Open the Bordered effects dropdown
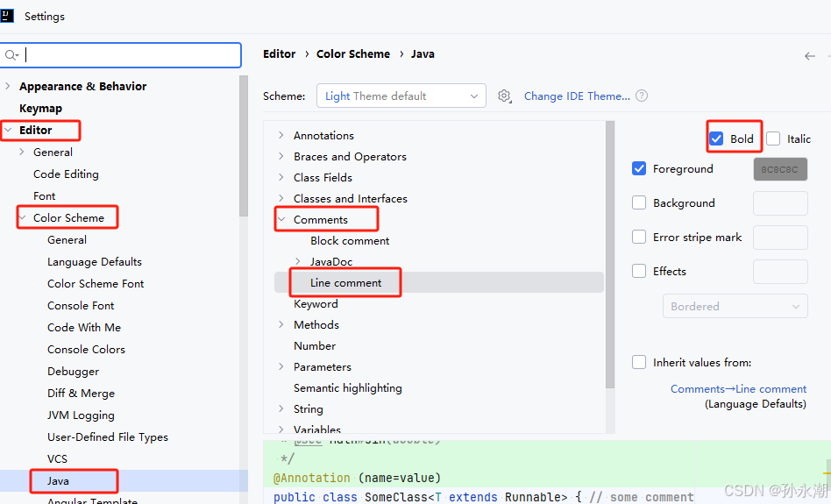The image size is (831, 504). [735, 306]
